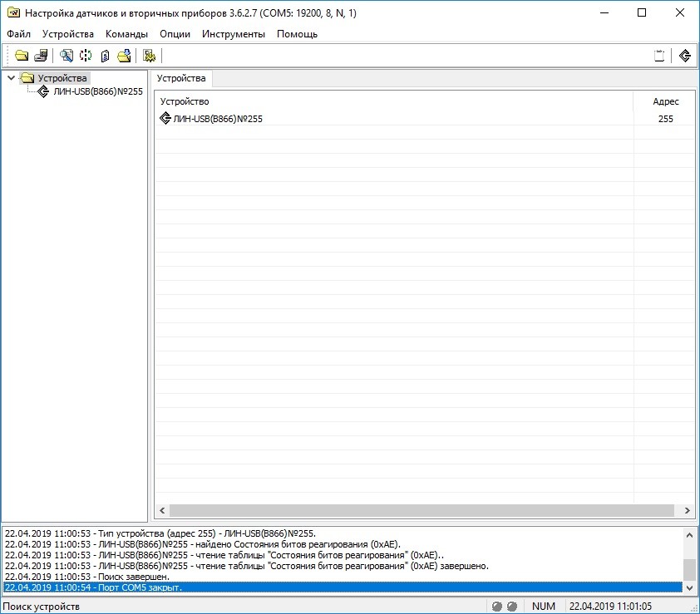Open the Файл menu
700x614 pixels.
click(19, 34)
